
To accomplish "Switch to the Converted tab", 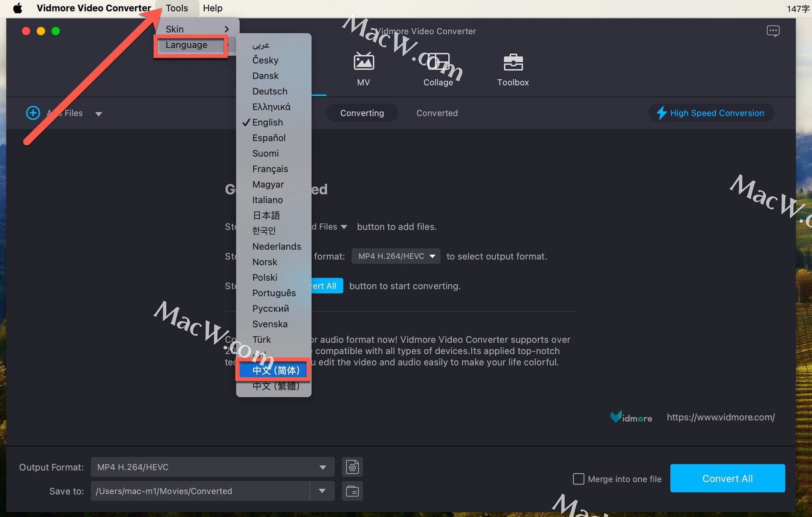I will [437, 113].
